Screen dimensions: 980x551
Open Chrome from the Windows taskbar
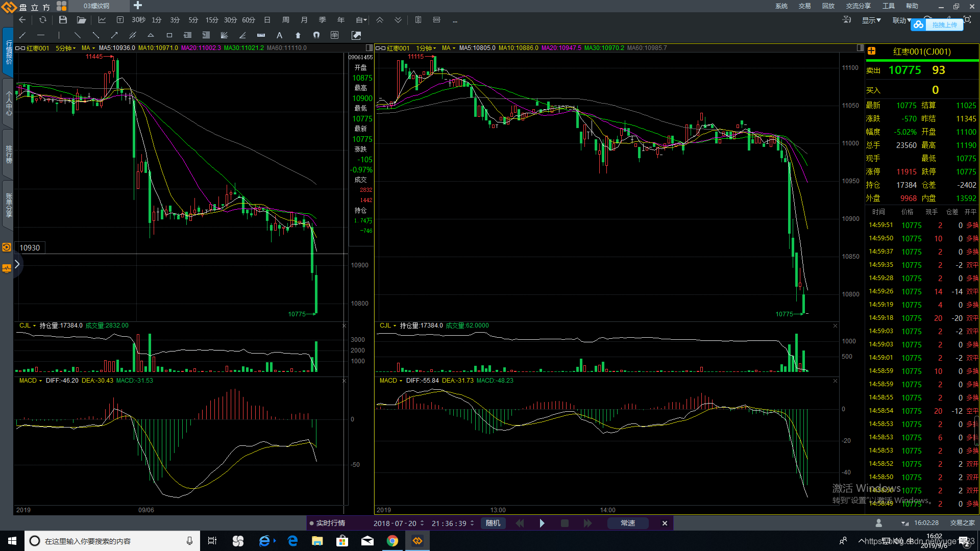pyautogui.click(x=392, y=541)
